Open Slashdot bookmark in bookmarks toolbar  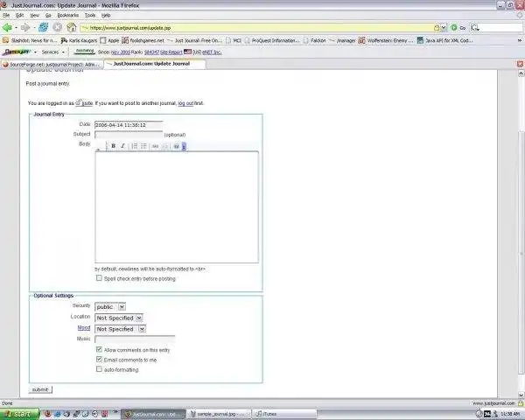point(30,40)
